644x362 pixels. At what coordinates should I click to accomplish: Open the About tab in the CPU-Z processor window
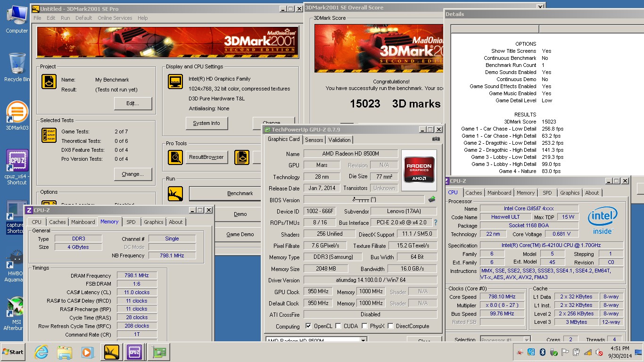click(592, 193)
